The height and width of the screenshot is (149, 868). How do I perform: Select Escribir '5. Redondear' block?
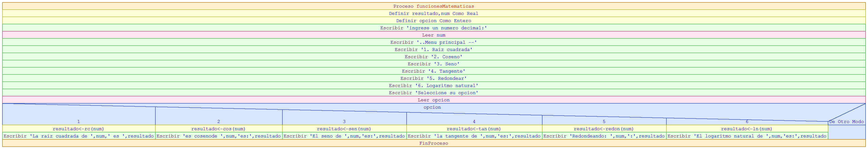pos(434,78)
